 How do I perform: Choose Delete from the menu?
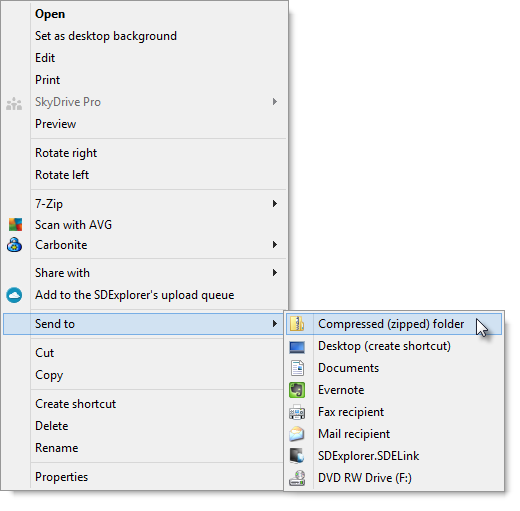pyautogui.click(x=144, y=426)
